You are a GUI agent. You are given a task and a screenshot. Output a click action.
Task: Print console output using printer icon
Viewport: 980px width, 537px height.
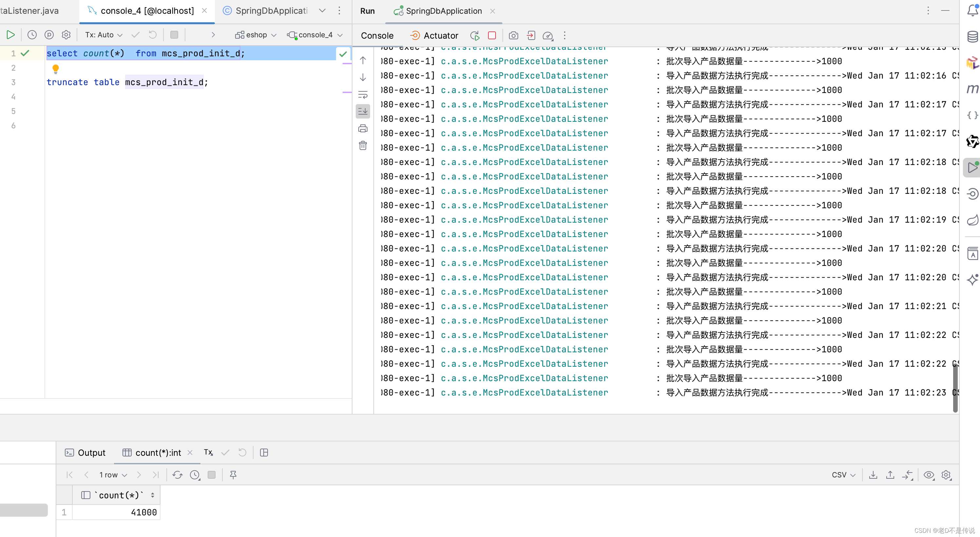click(363, 129)
